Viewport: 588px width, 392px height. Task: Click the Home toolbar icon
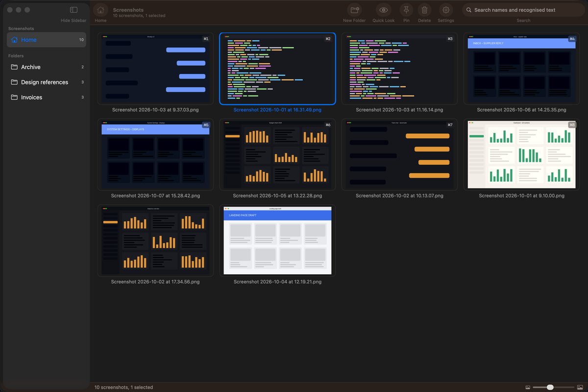tap(100, 10)
